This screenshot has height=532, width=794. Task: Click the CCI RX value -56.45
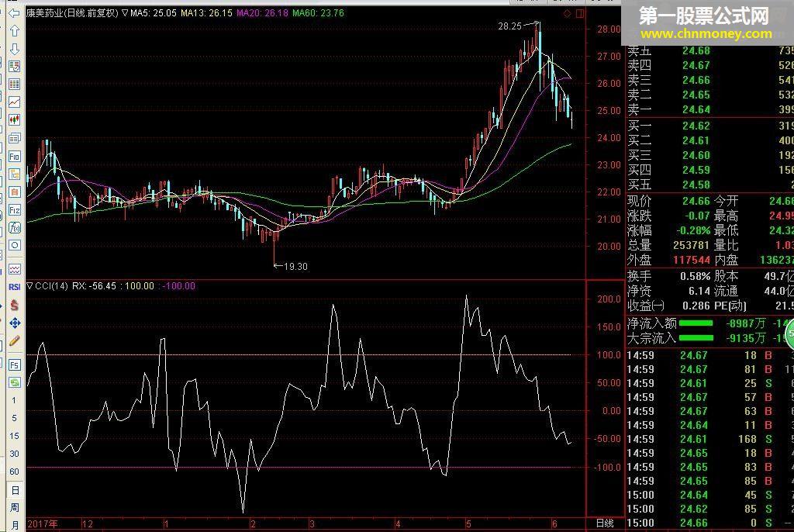point(102,285)
